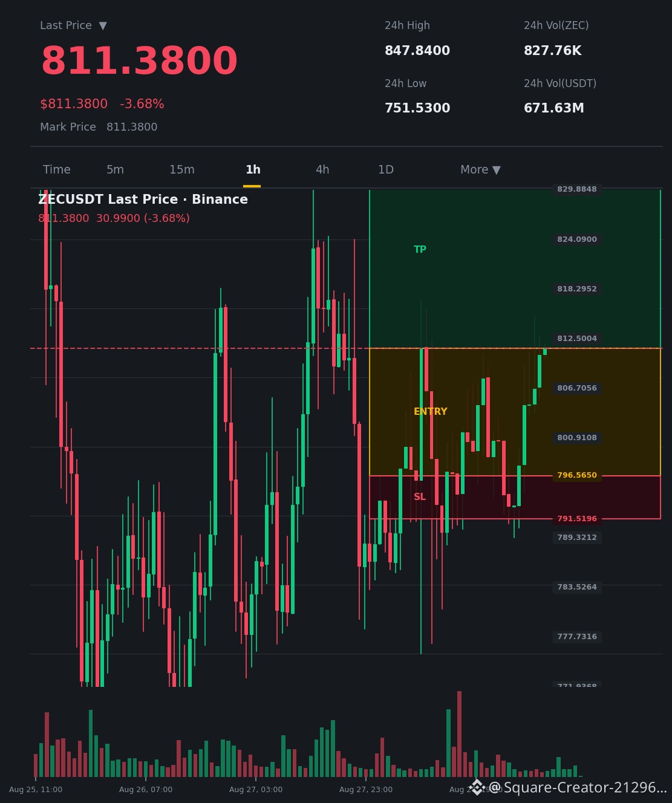Click the SL label in red zone
The image size is (672, 803).
tap(420, 497)
